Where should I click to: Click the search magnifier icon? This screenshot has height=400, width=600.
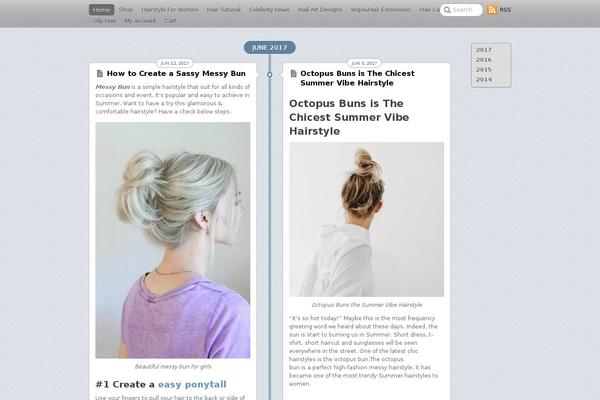tap(447, 10)
